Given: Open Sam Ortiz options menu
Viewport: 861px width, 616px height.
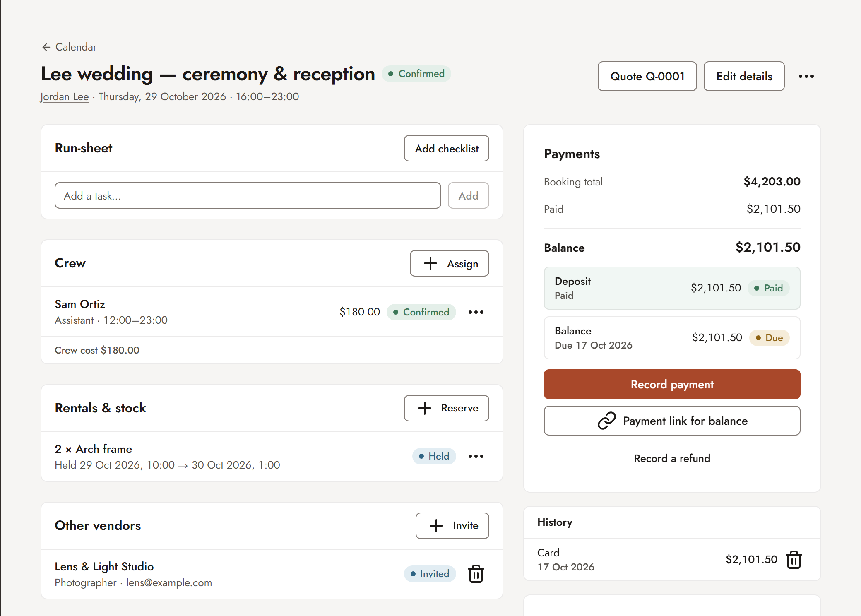Looking at the screenshot, I should 476,312.
